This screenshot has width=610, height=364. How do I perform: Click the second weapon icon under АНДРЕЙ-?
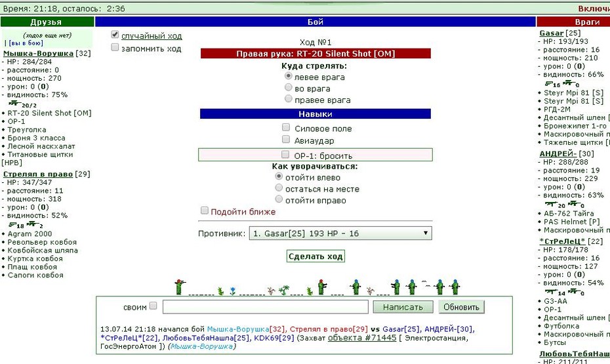point(574,203)
